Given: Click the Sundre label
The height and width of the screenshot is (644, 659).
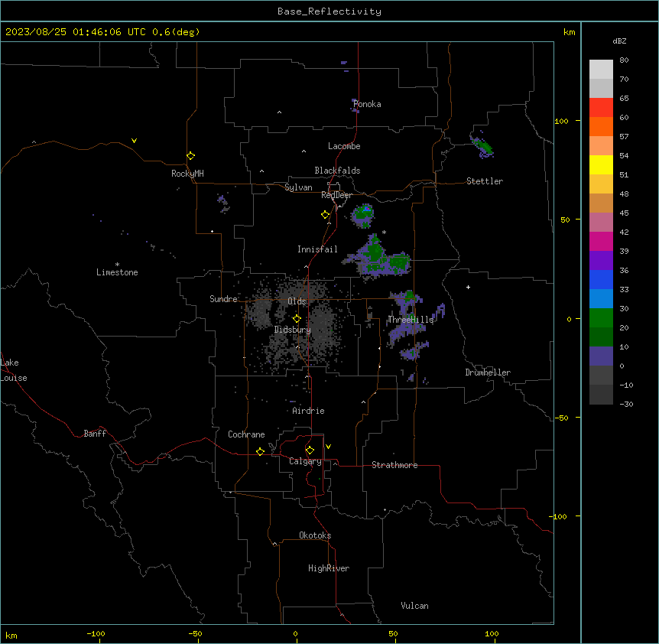Looking at the screenshot, I should (x=223, y=299).
